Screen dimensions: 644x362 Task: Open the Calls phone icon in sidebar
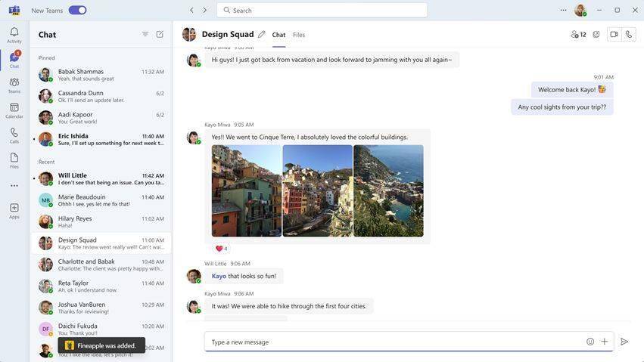pyautogui.click(x=14, y=136)
